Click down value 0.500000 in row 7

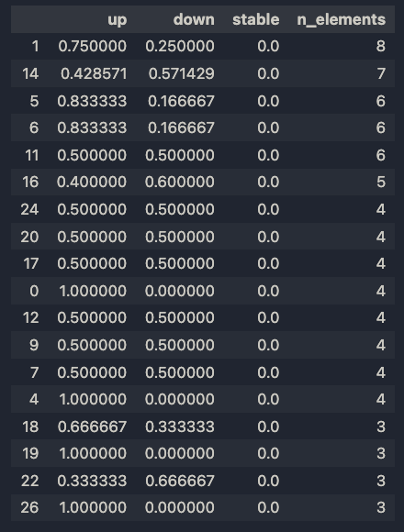click(180, 372)
